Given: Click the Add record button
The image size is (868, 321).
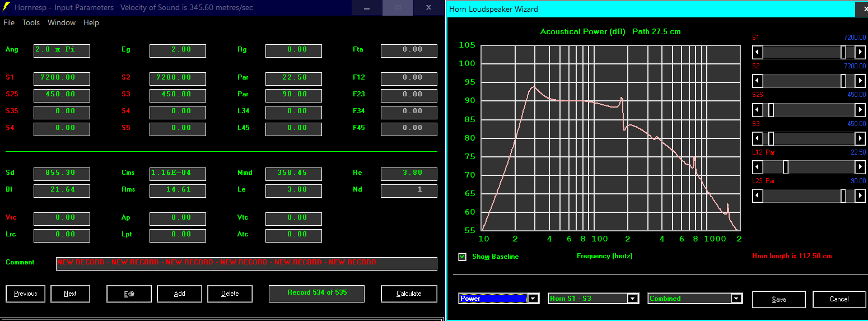Looking at the screenshot, I should coord(179,294).
